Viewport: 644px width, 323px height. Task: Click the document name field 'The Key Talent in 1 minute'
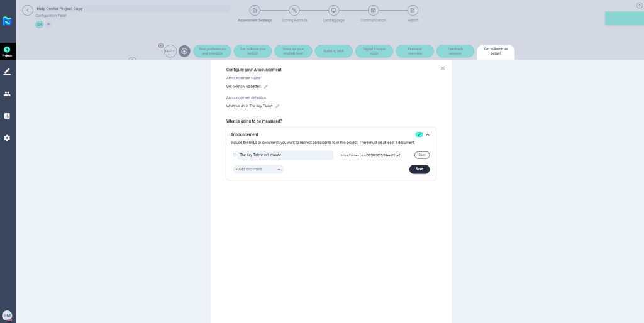pos(285,155)
